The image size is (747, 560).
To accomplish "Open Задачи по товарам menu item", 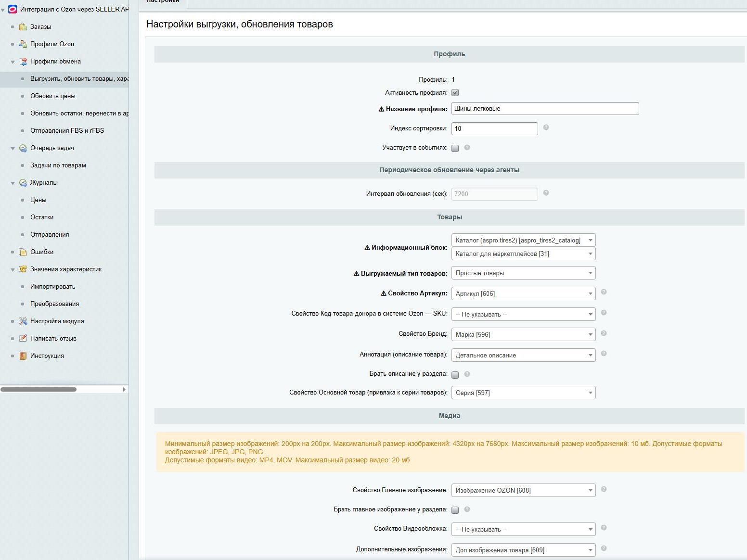I will pyautogui.click(x=58, y=165).
